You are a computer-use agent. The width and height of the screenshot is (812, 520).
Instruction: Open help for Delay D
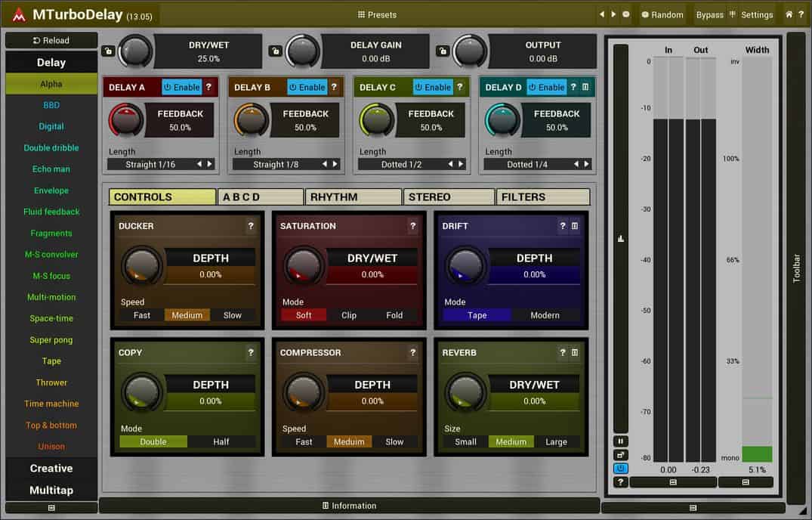(x=573, y=87)
